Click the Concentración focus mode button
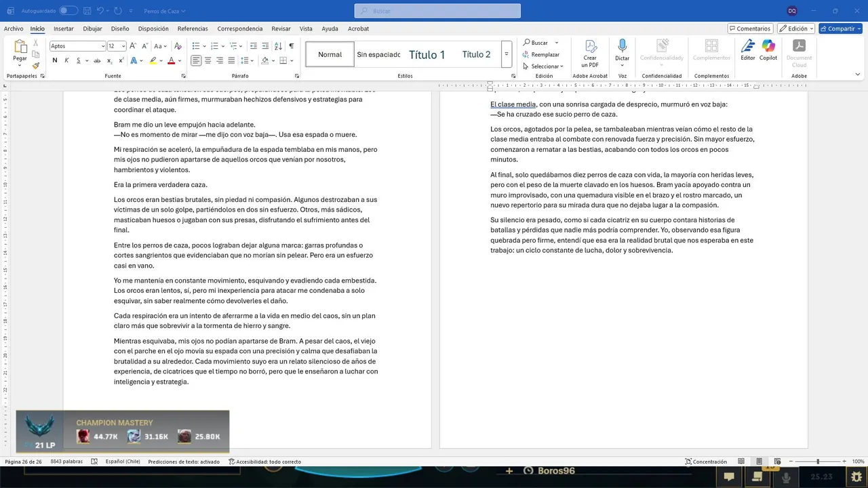This screenshot has width=868, height=488. (x=706, y=462)
